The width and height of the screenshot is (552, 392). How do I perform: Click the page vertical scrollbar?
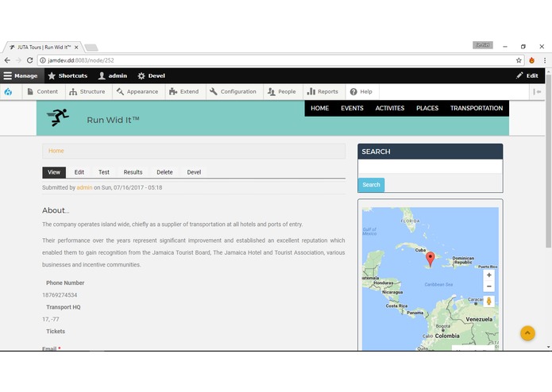click(x=549, y=159)
